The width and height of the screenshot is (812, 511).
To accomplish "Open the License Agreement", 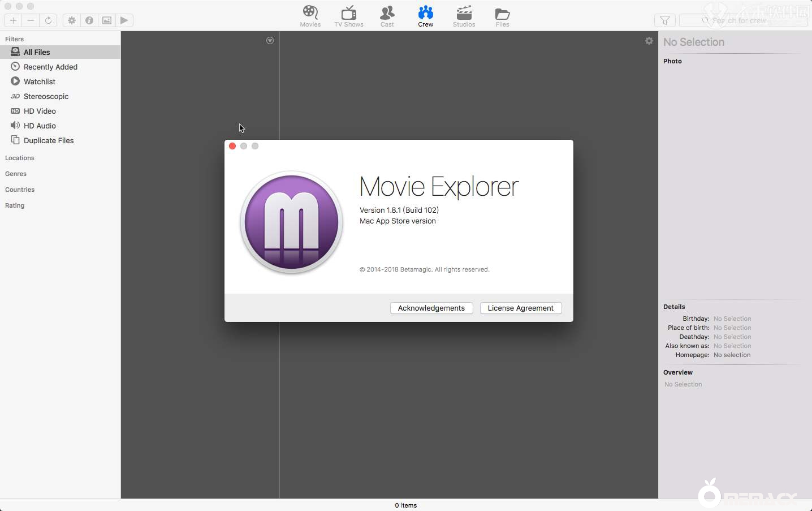I will click(520, 308).
